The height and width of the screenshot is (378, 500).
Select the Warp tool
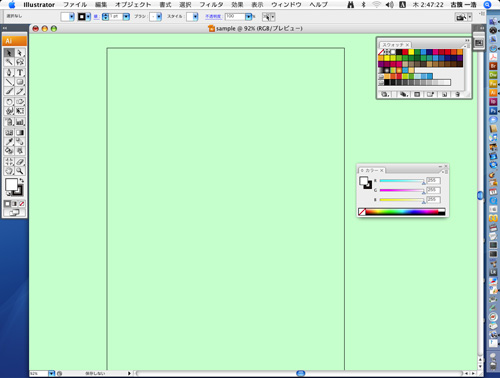coord(9,111)
